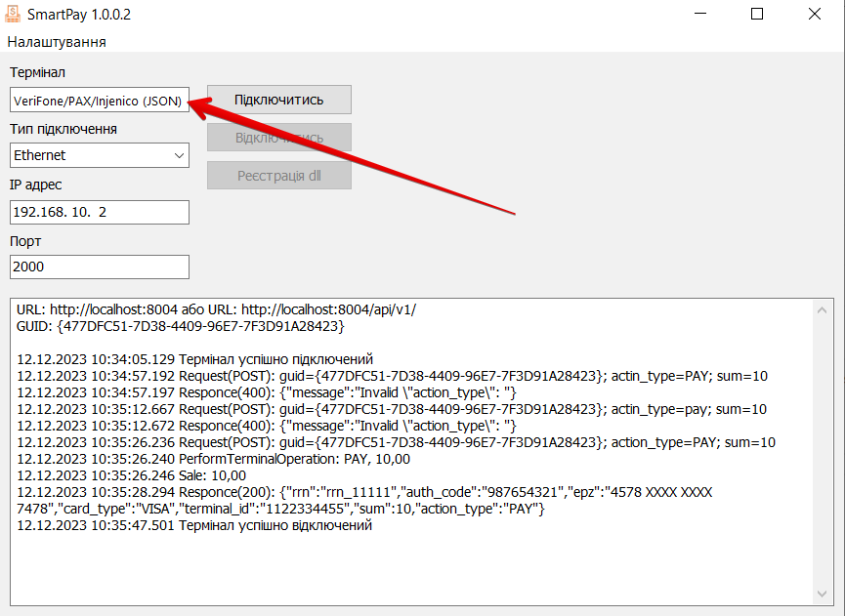
Task: Click the PerformTerminalOperation log line
Action: (x=214, y=459)
